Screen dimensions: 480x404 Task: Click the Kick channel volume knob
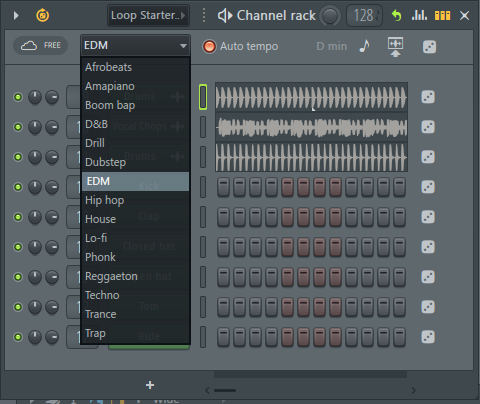[52, 187]
